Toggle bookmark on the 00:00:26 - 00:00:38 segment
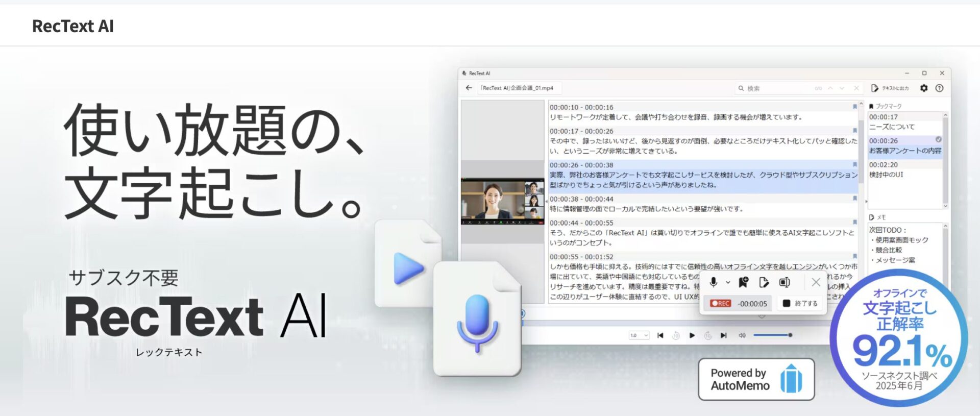The height and width of the screenshot is (416, 980). point(854,164)
